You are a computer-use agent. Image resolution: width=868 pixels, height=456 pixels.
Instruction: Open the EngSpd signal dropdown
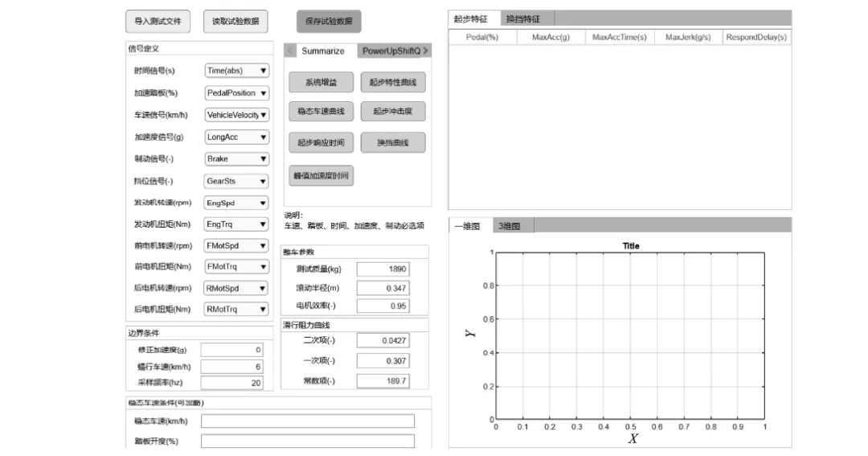[236, 203]
